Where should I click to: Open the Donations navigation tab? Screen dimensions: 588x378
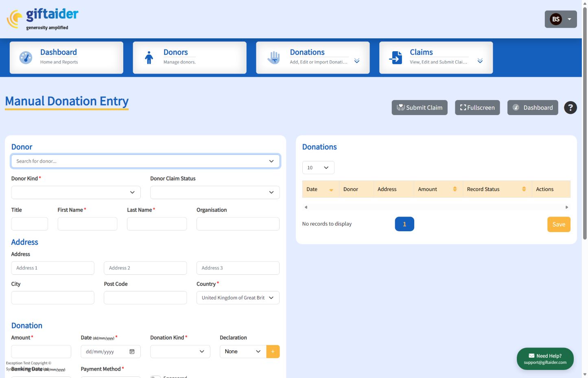point(313,58)
